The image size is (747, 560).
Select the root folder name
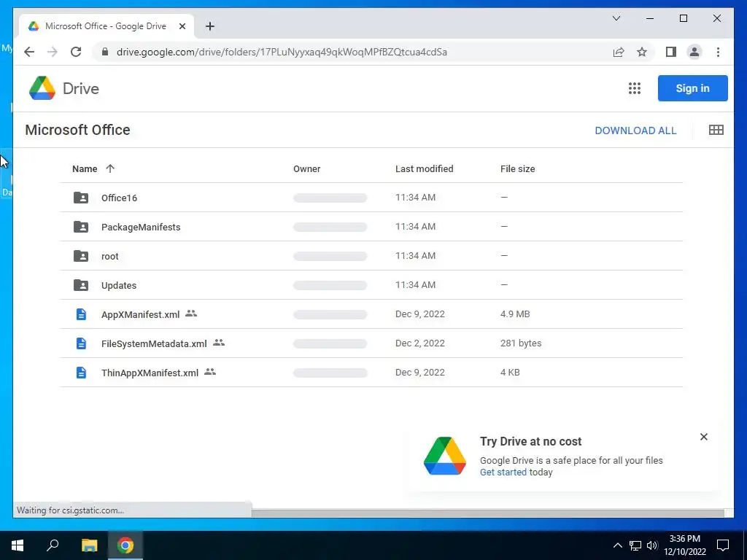coord(109,256)
